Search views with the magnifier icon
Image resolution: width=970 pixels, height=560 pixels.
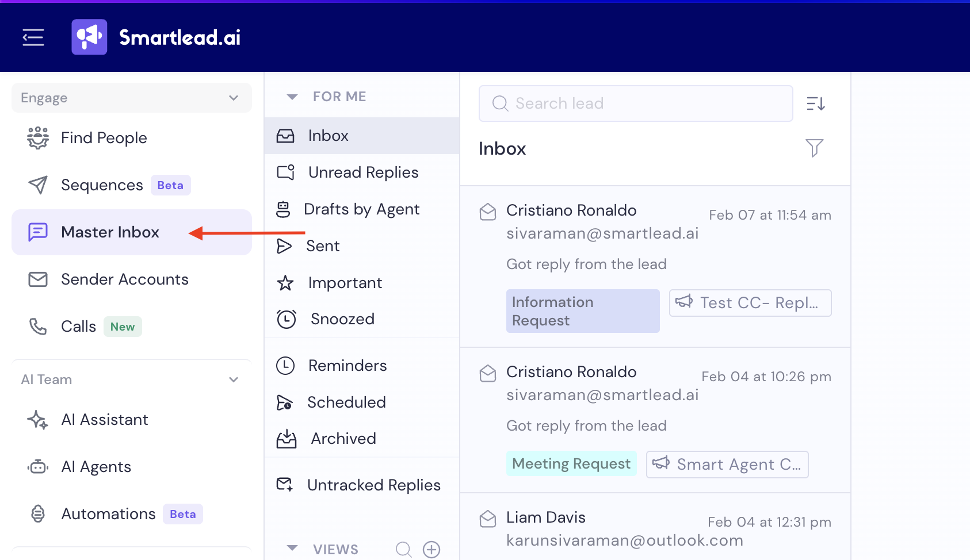tap(404, 550)
